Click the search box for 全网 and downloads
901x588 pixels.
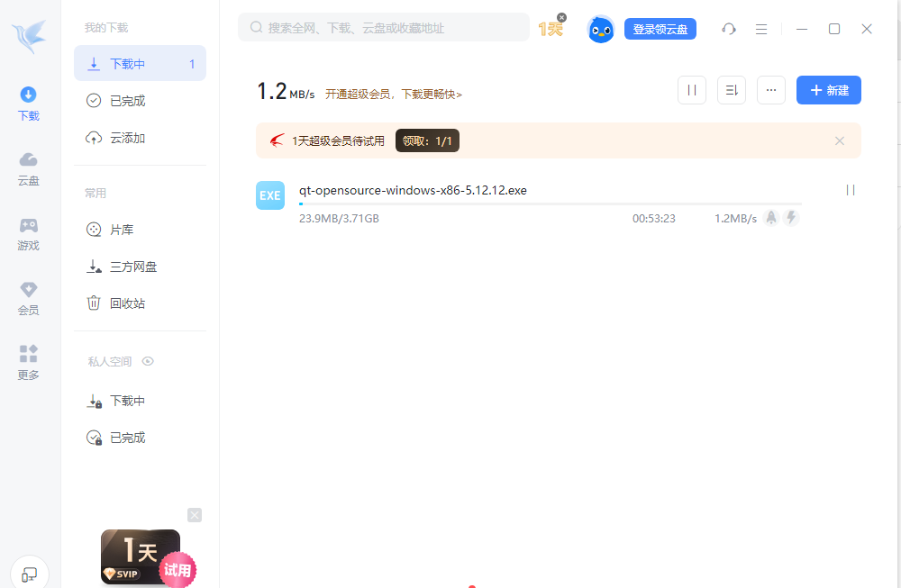click(384, 28)
